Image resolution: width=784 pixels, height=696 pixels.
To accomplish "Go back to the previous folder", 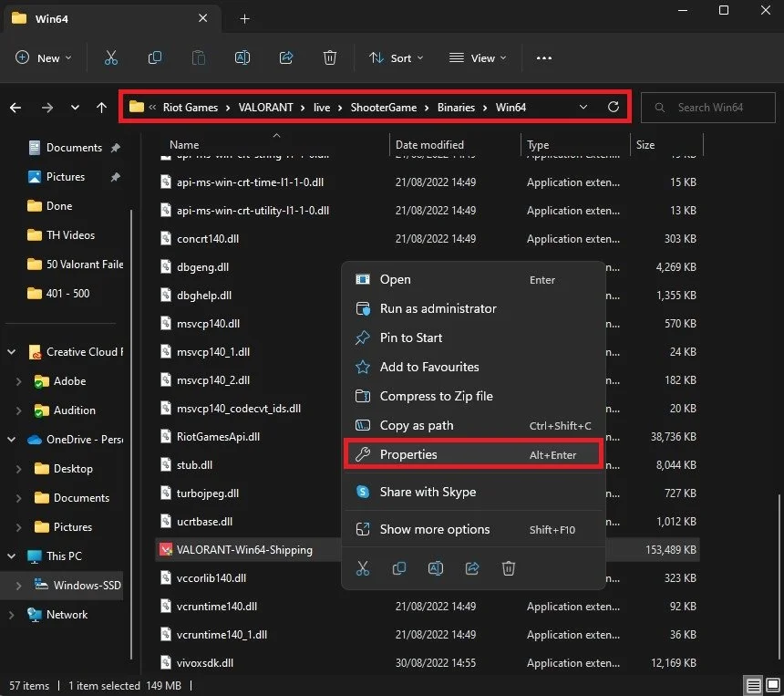I will pos(15,107).
